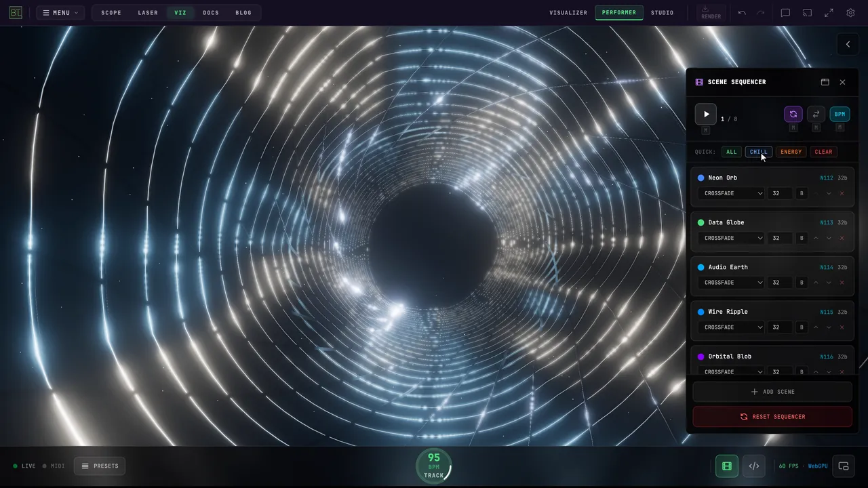
Task: Open Audio Earth transition type dropdown
Action: tap(732, 283)
